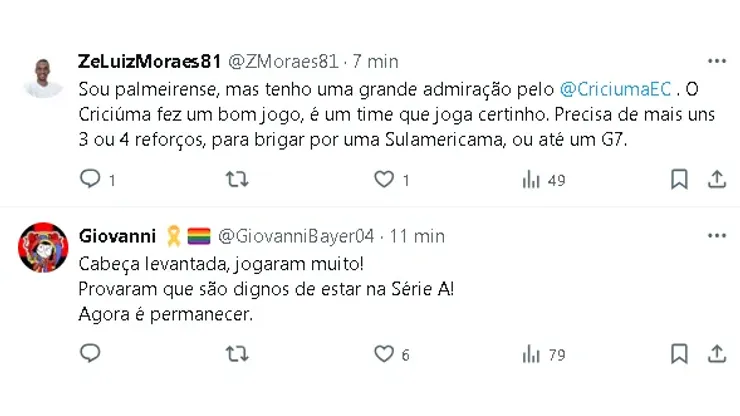This screenshot has height=416, width=740.
Task: View analytics showing 79 views
Action: point(531,354)
